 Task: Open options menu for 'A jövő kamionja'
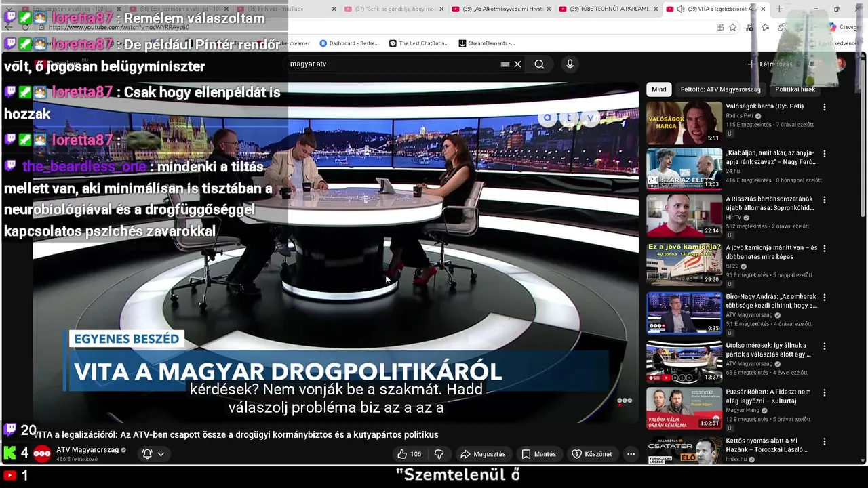(x=825, y=249)
